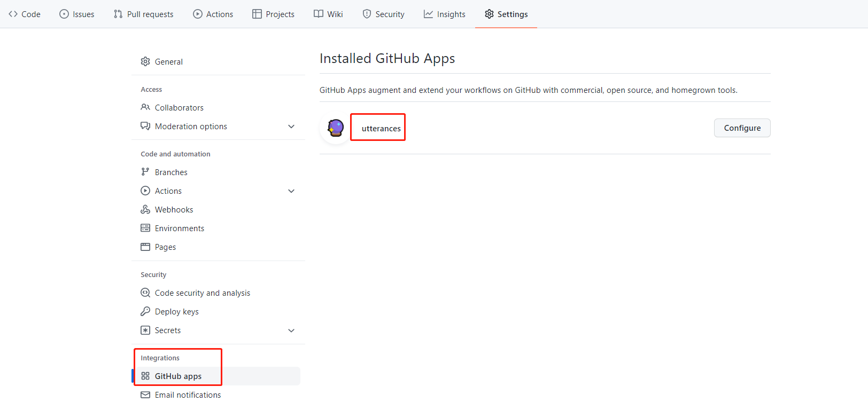
Task: Open the Security tab label in top navigation
Action: pos(390,14)
